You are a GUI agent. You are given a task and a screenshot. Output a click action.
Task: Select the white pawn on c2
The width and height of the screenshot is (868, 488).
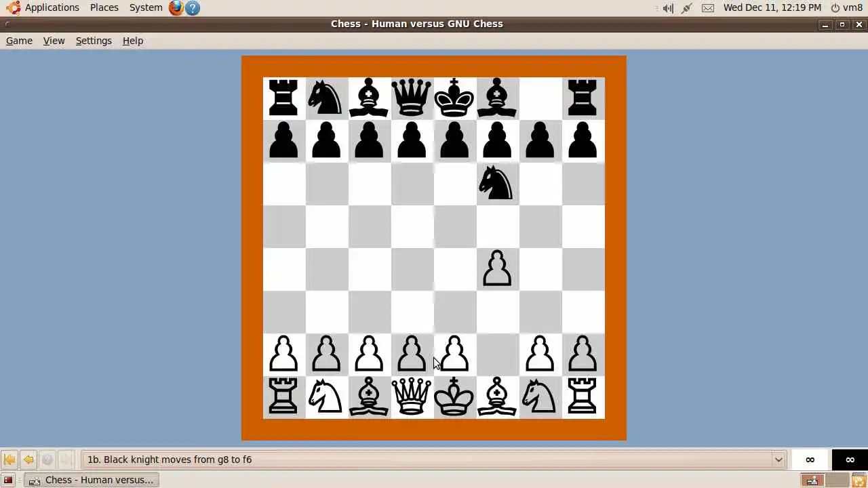click(x=369, y=354)
